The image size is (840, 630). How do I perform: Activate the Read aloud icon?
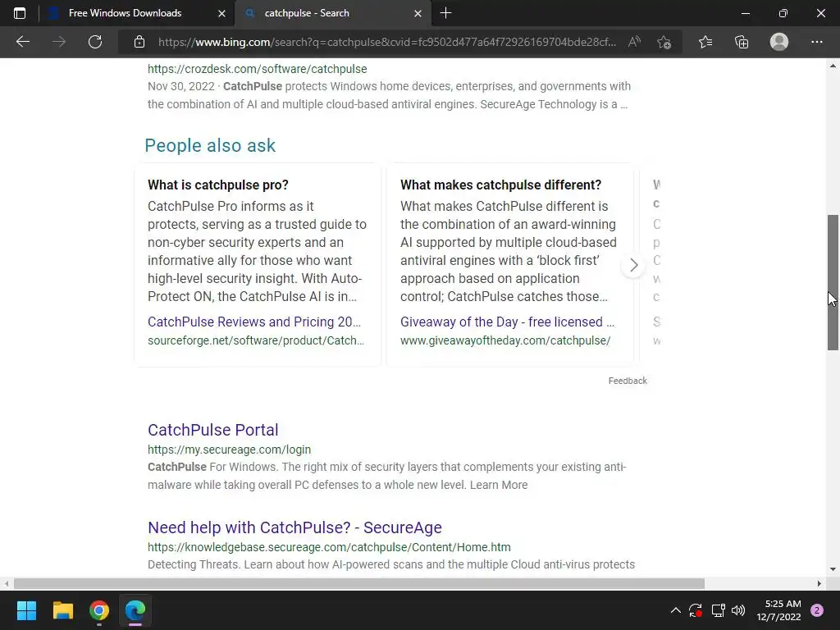click(635, 42)
